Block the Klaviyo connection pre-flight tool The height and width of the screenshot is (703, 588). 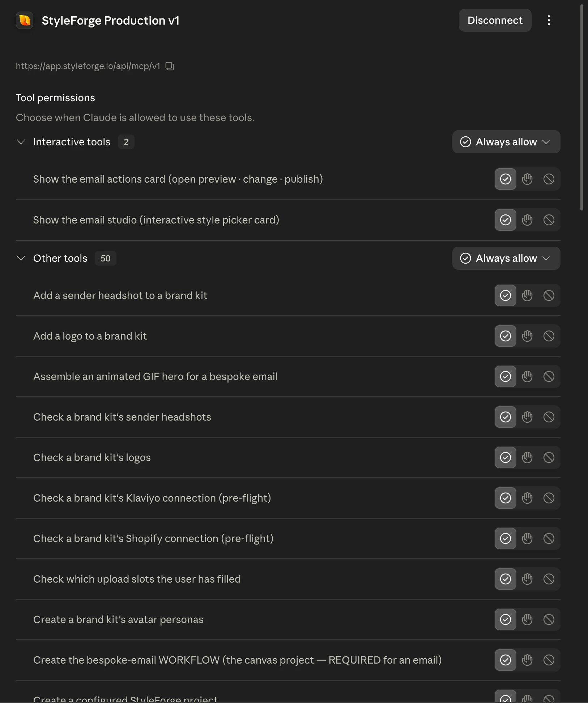[x=549, y=498]
